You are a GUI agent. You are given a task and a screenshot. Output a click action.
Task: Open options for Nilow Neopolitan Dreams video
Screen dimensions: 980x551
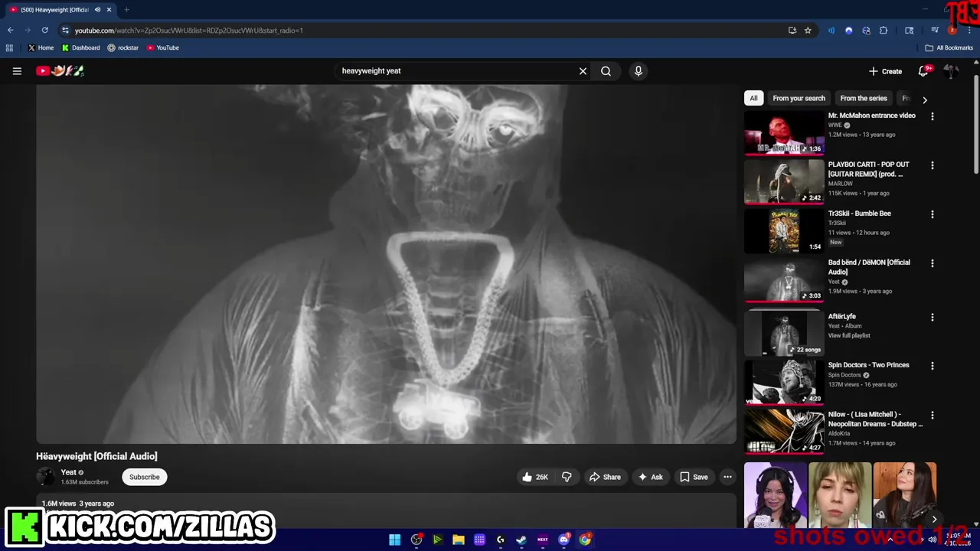(x=932, y=415)
